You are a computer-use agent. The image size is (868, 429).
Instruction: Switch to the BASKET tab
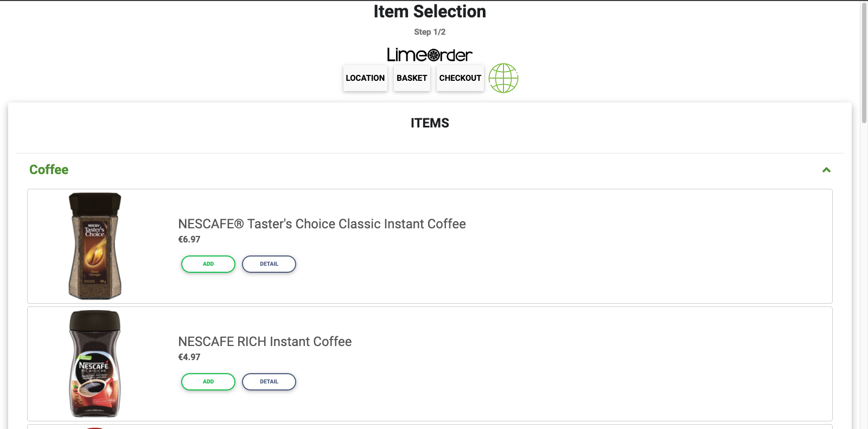coord(411,78)
